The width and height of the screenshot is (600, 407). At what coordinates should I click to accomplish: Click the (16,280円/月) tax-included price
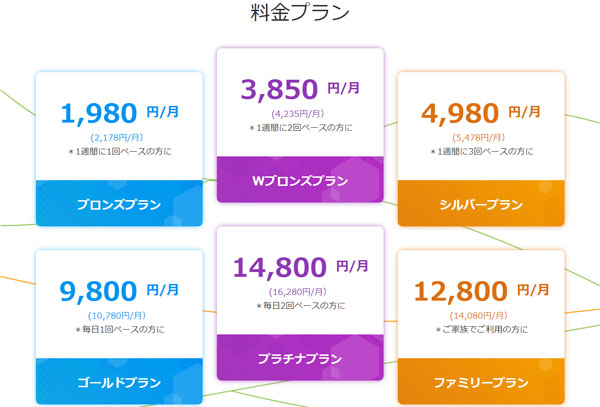coord(300,291)
